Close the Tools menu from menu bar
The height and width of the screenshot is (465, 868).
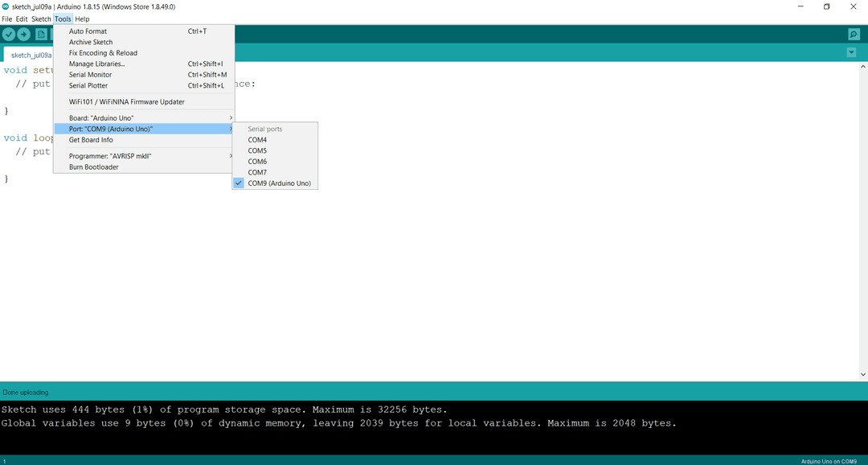pos(63,19)
